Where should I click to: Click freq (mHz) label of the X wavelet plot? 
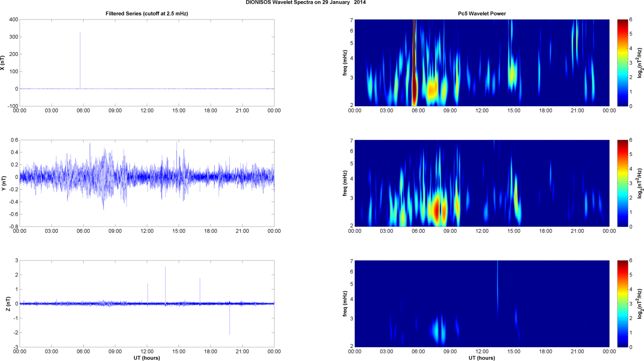pos(345,63)
